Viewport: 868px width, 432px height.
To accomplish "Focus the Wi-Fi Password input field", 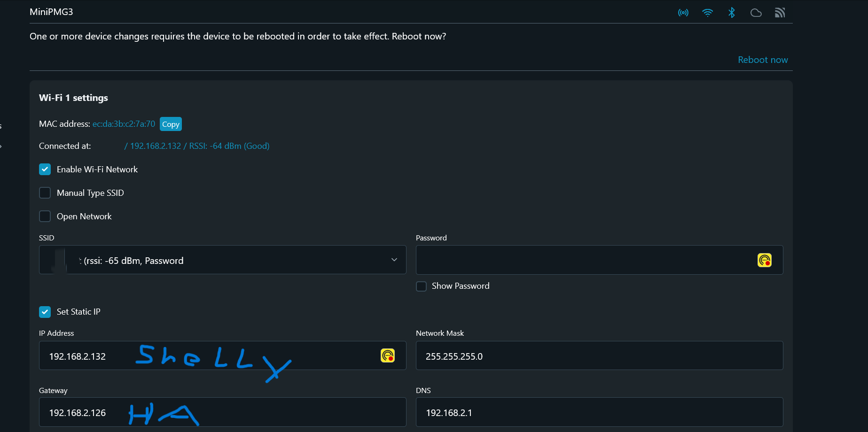I will 583,260.
